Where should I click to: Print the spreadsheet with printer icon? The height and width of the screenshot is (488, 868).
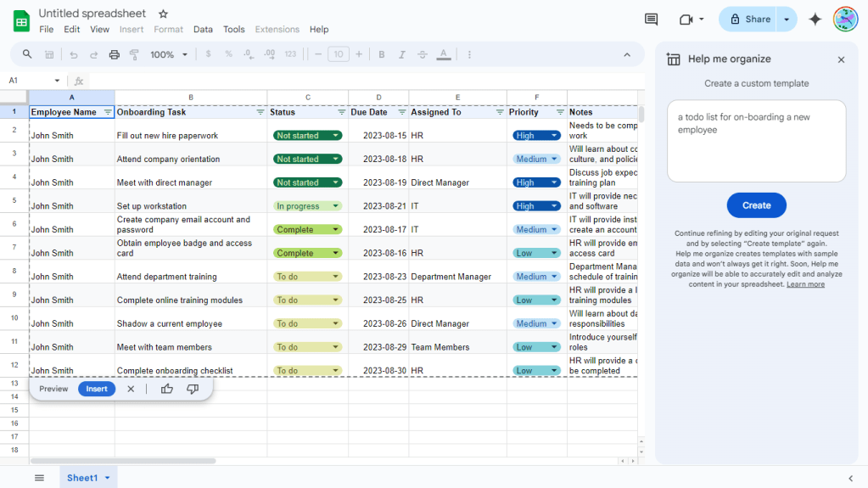pyautogui.click(x=114, y=54)
